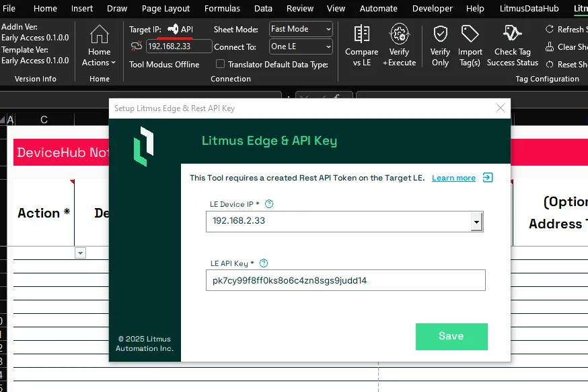Screen dimensions: 588x392
Task: Open the Learn more link
Action: [453, 178]
